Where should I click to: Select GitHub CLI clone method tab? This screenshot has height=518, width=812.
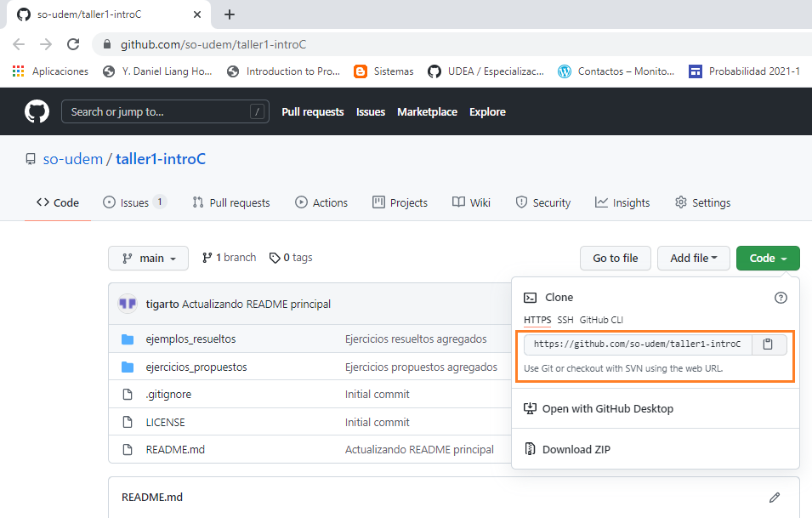click(x=601, y=320)
